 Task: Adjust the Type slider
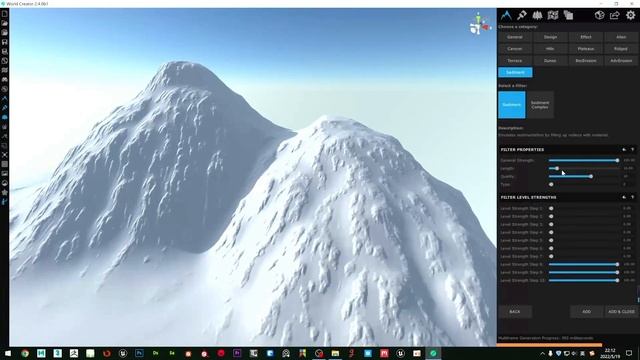tap(583, 184)
